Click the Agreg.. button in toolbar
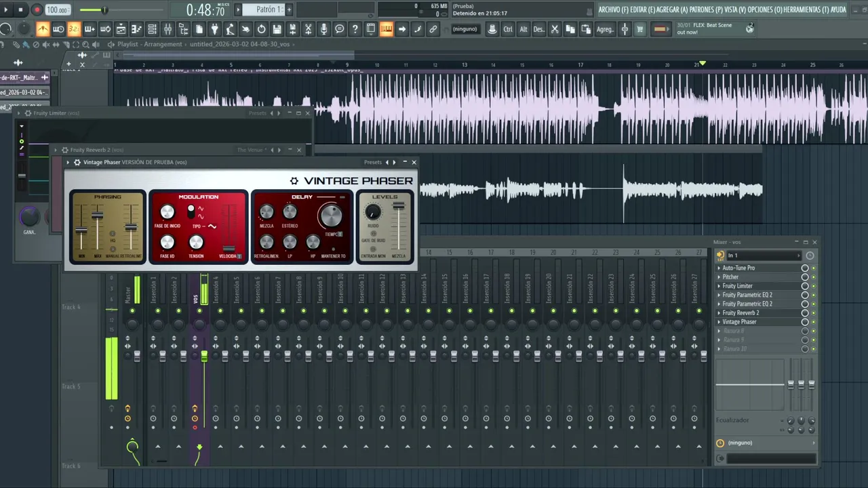Viewport: 868px width, 488px height. click(605, 29)
